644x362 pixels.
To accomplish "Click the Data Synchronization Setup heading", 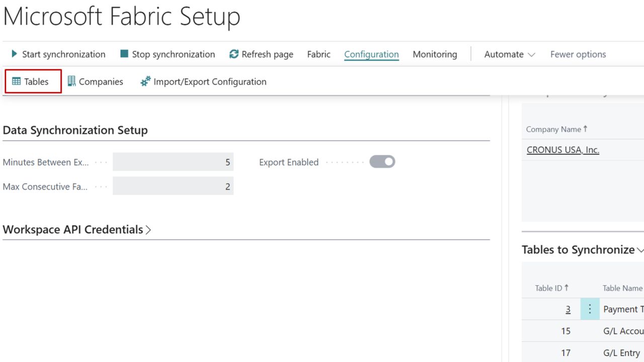I will click(75, 130).
